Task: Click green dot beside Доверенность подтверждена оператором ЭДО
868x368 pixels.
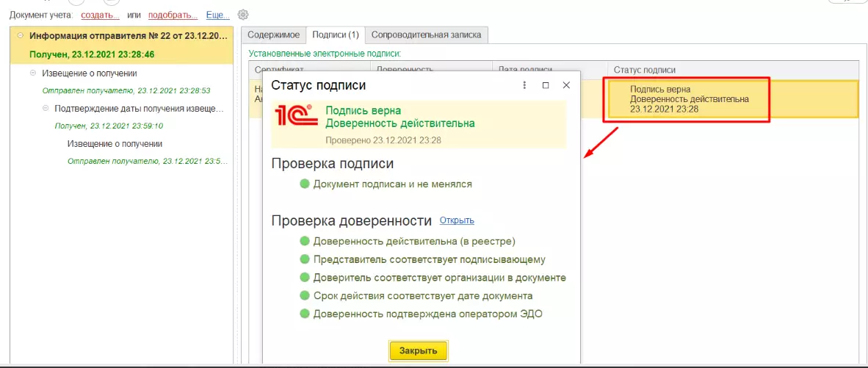Action: pyautogui.click(x=304, y=314)
